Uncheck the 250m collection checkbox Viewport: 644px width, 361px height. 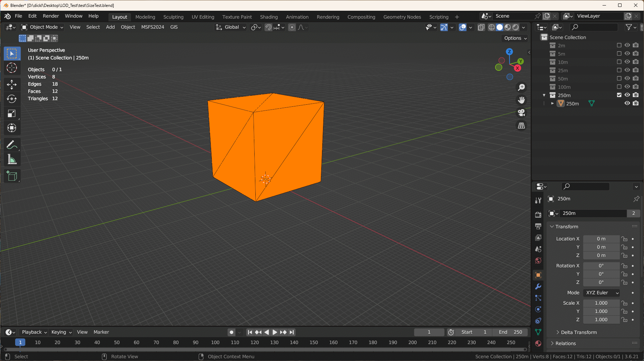click(x=619, y=95)
